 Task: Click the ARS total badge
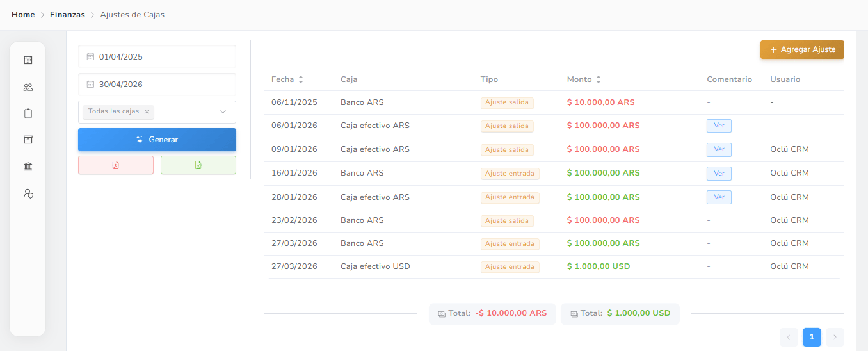point(492,314)
